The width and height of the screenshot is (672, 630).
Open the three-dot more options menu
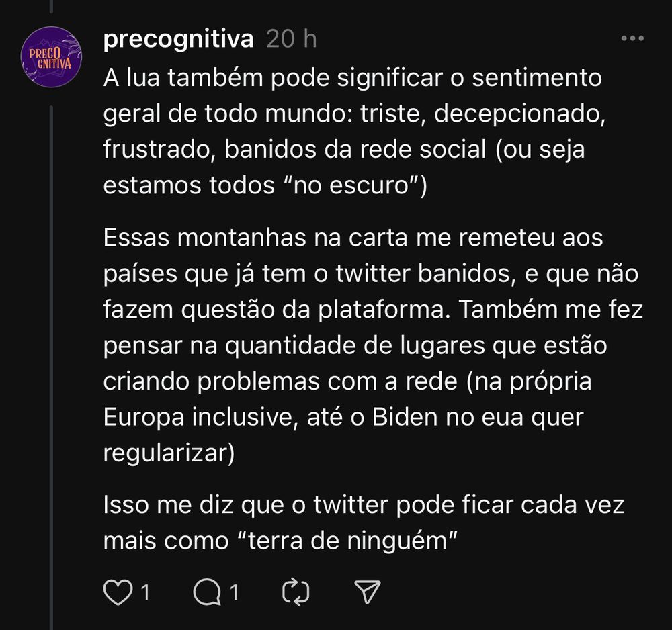point(632,38)
